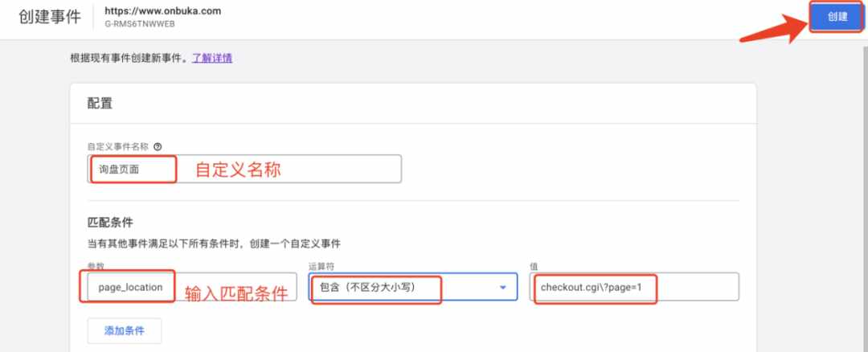Viewport: 868px width, 352px height.
Task: Open the 了解详情 link
Action: pyautogui.click(x=212, y=58)
